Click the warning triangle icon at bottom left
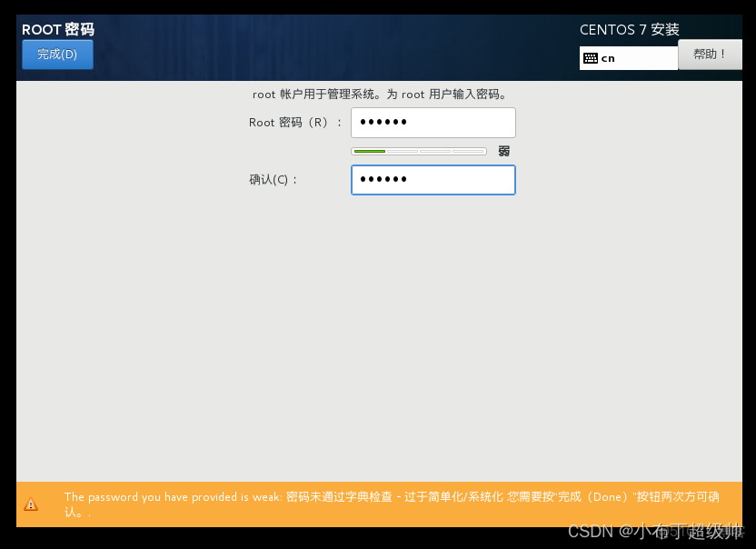The width and height of the screenshot is (756, 549). [x=31, y=504]
